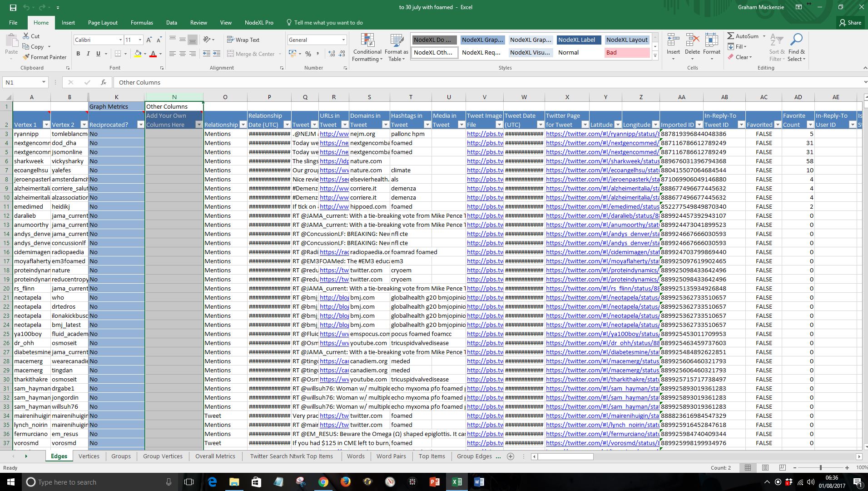The height and width of the screenshot is (491, 868).
Task: Click the AutoSum sigma icon
Action: tap(730, 36)
